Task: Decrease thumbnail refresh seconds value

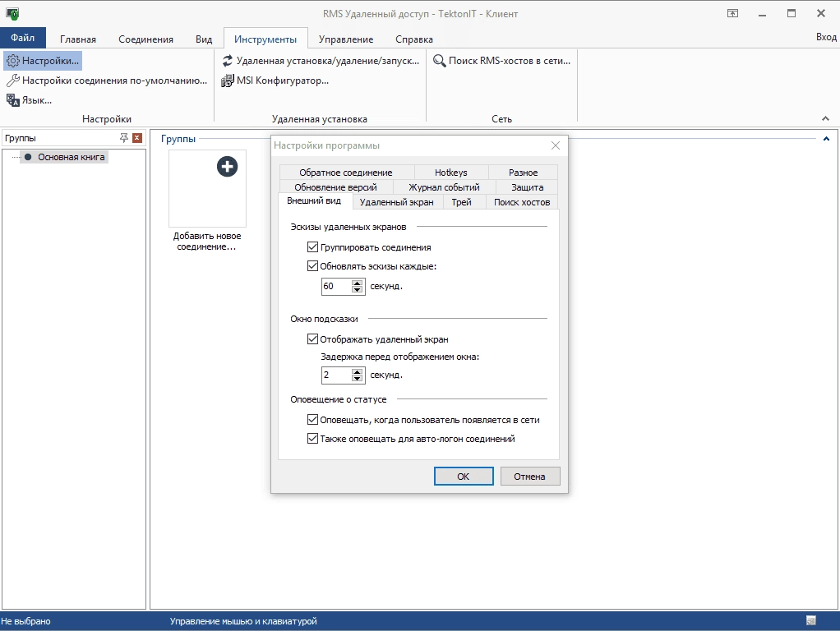Action: tap(358, 290)
